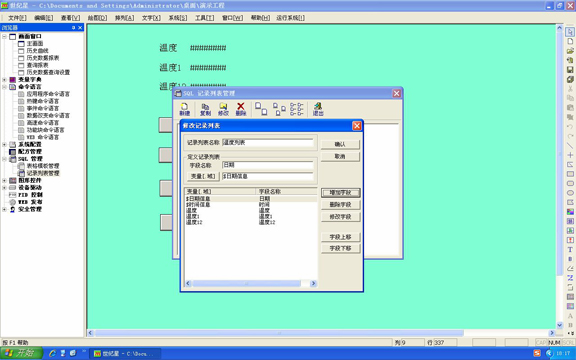Select the $时间信息 row in field list
This screenshot has height=360, width=576.
(x=251, y=205)
